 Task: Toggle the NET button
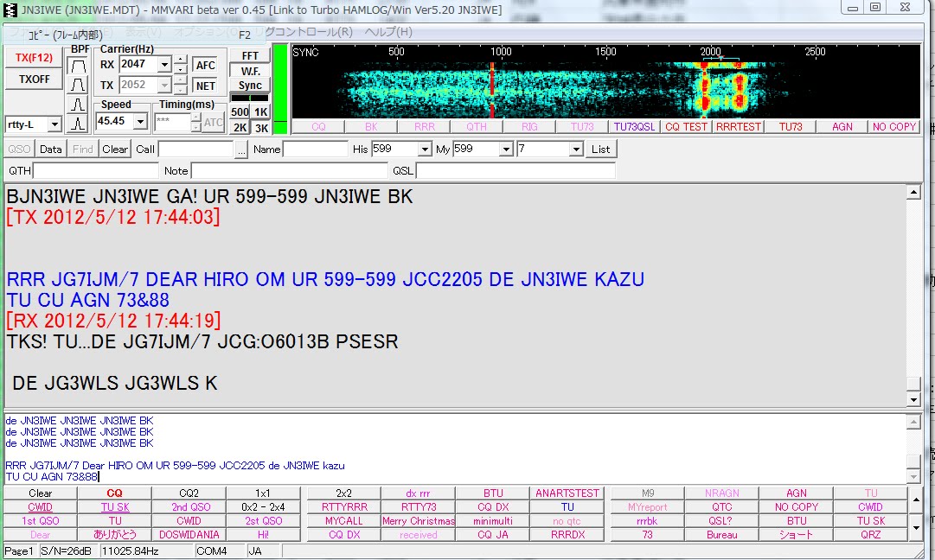[x=205, y=86]
